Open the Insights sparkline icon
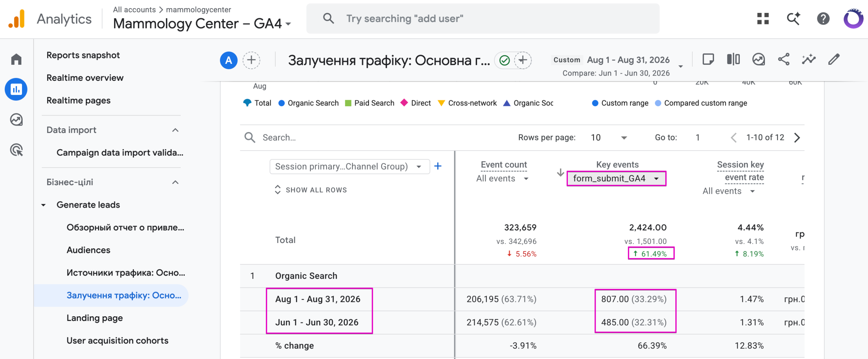This screenshot has width=868, height=359. pos(809,59)
